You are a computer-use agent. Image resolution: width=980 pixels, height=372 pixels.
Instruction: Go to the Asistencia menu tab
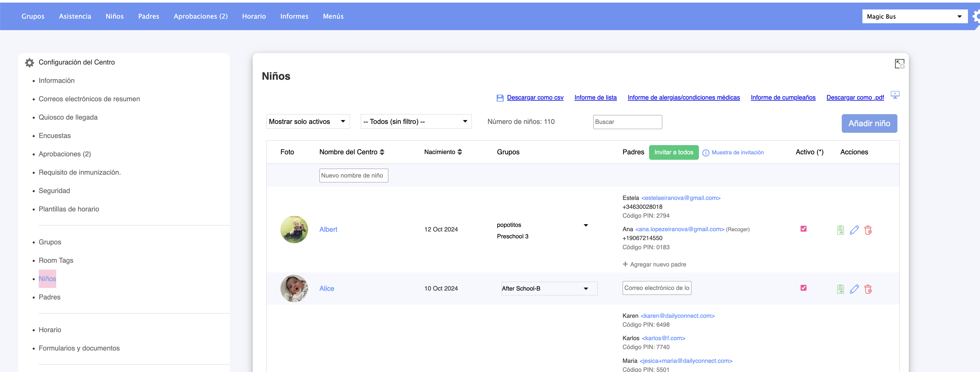[x=75, y=16]
